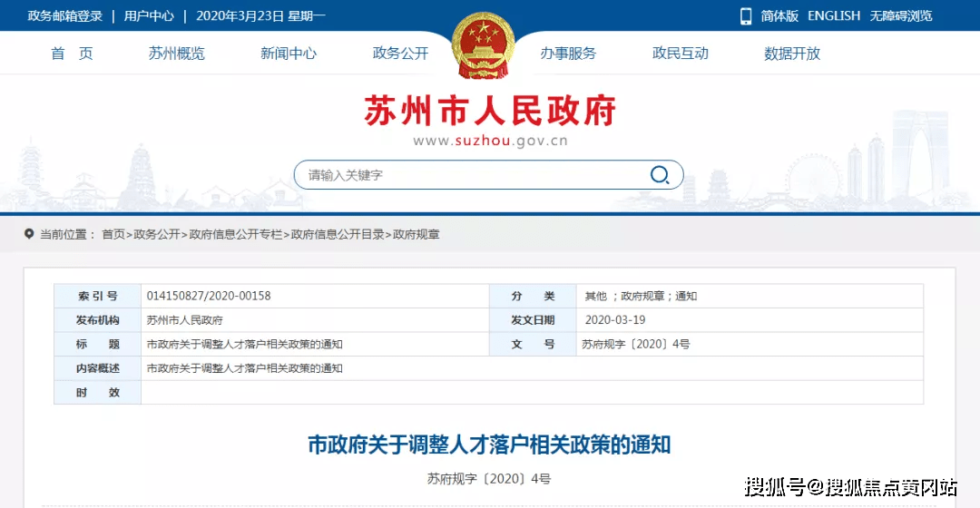Click 政府信息公开专栏 breadcrumb link
980x508 pixels.
click(236, 234)
